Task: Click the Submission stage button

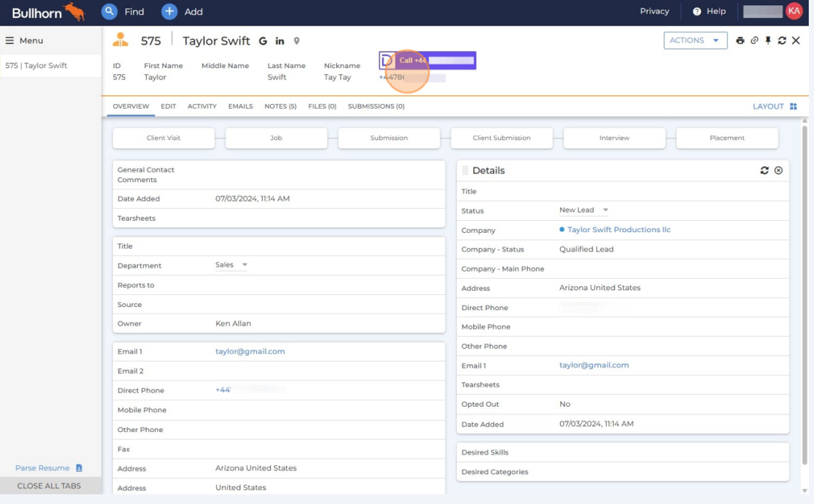Action: point(389,138)
